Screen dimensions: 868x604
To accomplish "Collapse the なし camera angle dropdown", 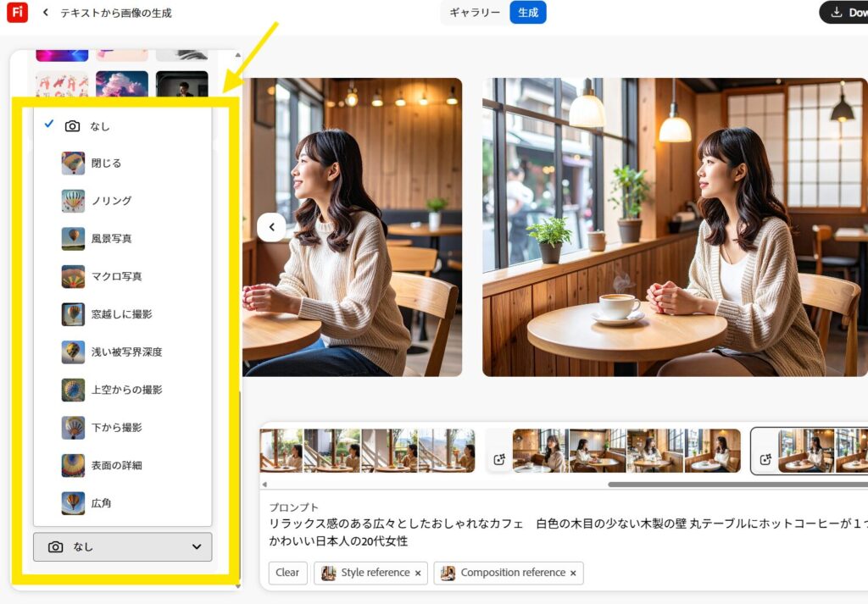I will (122, 547).
